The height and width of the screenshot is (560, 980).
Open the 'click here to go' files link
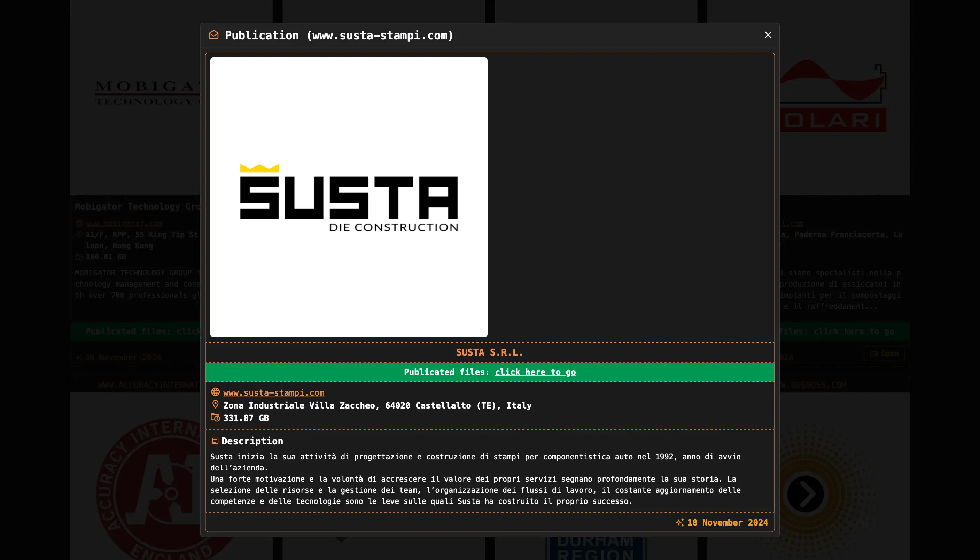[x=535, y=372]
